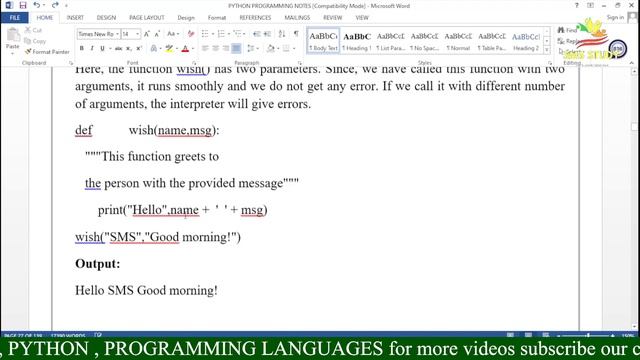Open the font name dropdown
This screenshot has width=640, height=360.
click(x=118, y=34)
